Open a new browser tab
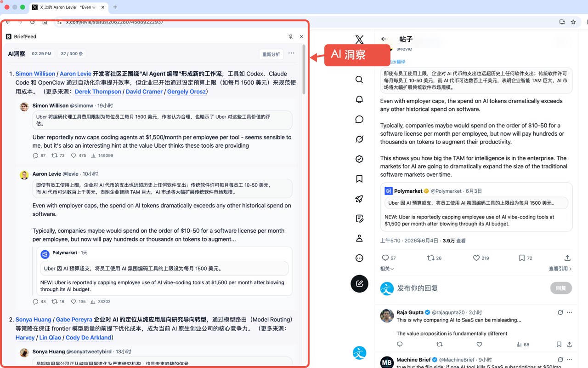This screenshot has height=368, width=588. (x=115, y=7)
